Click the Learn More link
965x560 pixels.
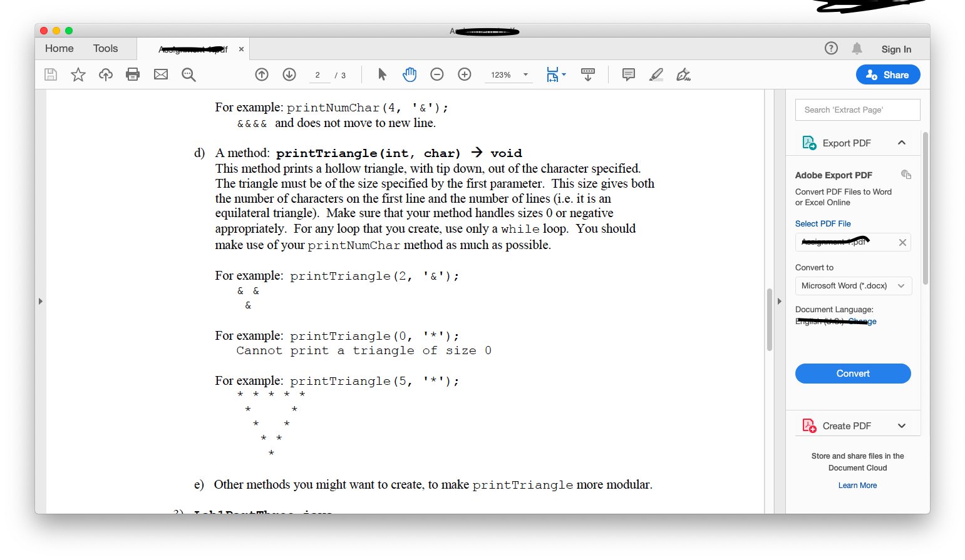tap(857, 485)
